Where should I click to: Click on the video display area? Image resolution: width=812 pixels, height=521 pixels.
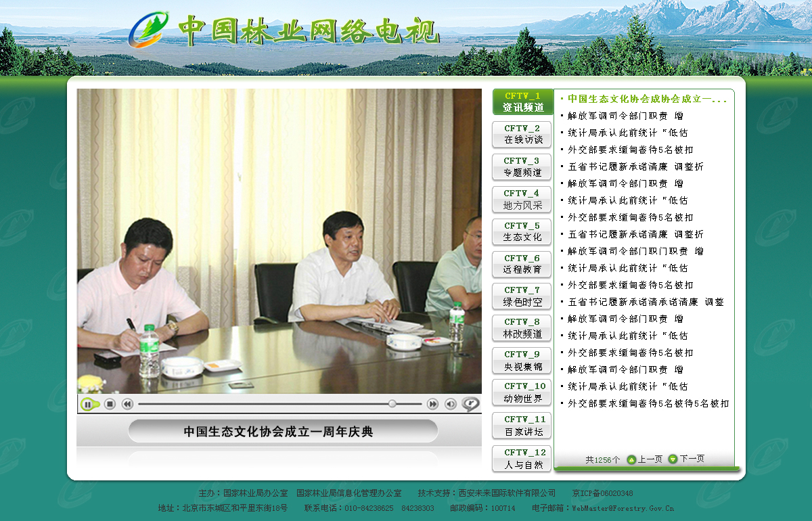click(279, 241)
